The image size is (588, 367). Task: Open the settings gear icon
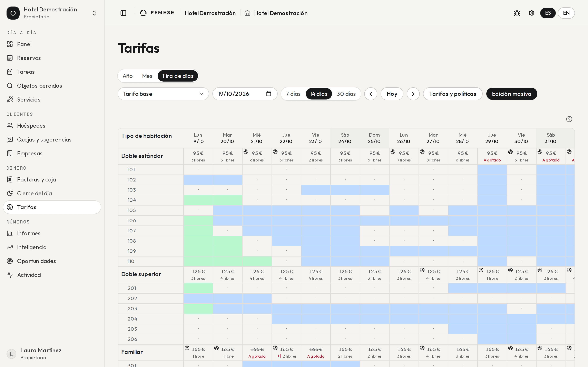[531, 13]
